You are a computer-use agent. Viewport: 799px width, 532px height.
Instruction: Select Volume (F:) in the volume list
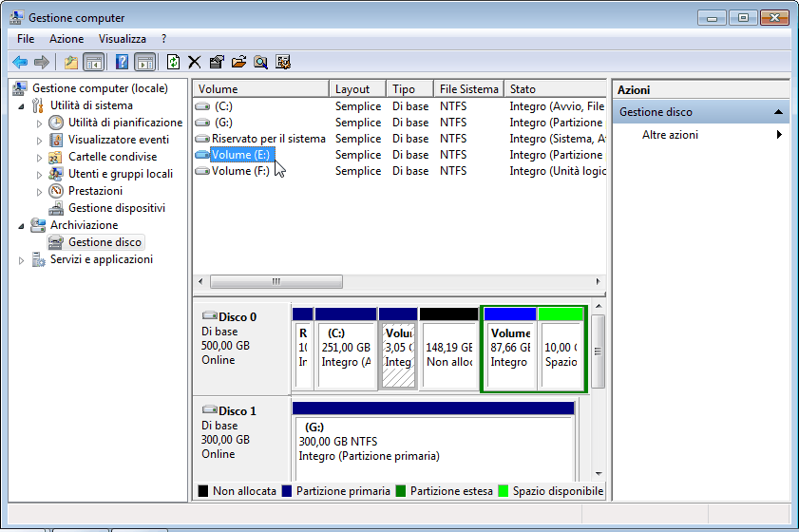239,171
